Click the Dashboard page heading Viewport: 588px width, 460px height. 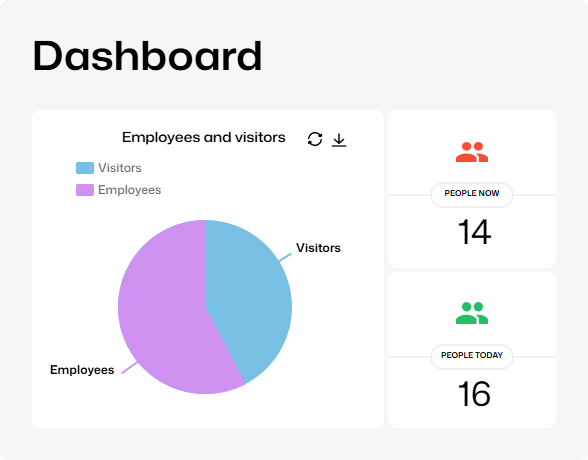pos(147,56)
